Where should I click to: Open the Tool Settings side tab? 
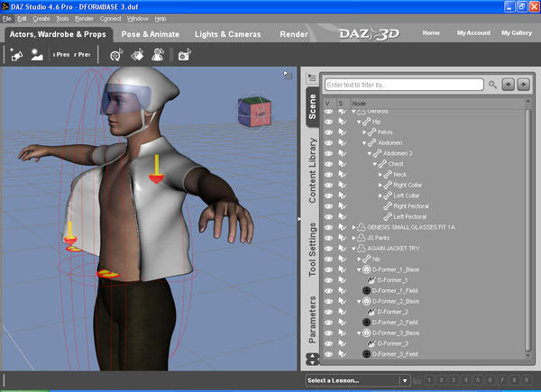[x=312, y=250]
